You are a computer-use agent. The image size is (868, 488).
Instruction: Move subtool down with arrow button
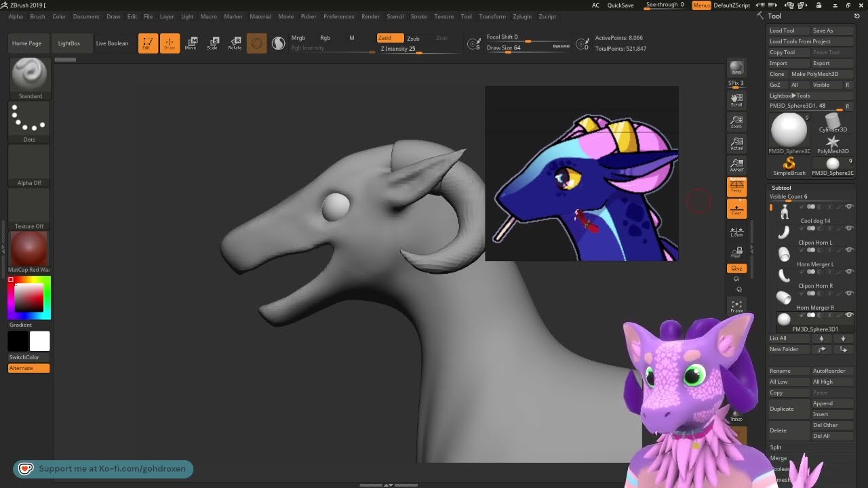coord(844,339)
